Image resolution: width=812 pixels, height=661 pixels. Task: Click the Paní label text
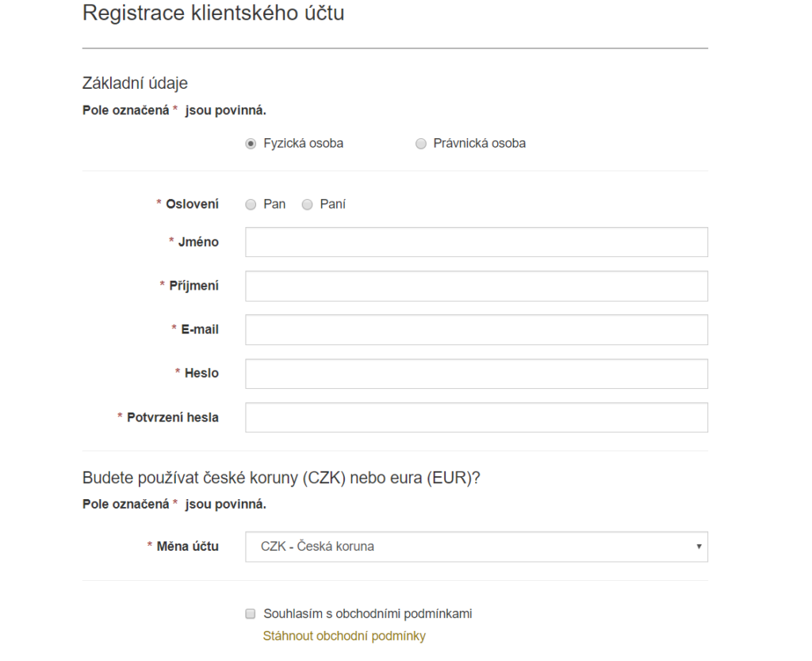click(x=332, y=204)
